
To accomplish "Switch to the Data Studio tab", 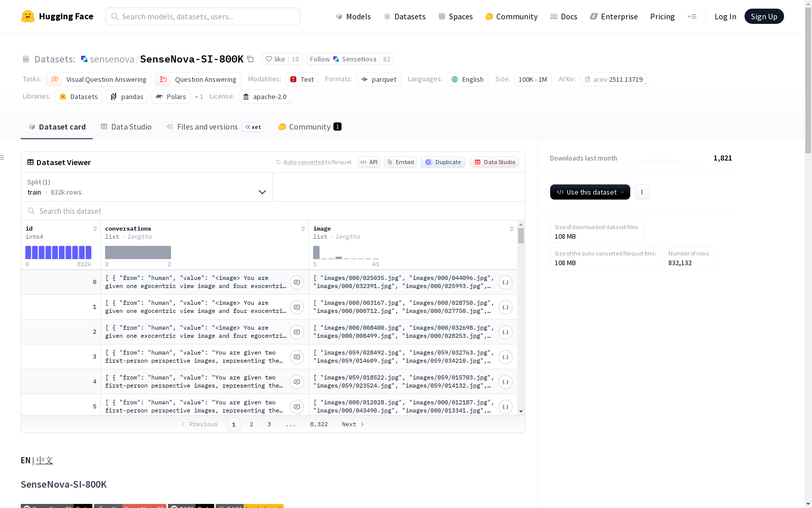I will (x=126, y=127).
